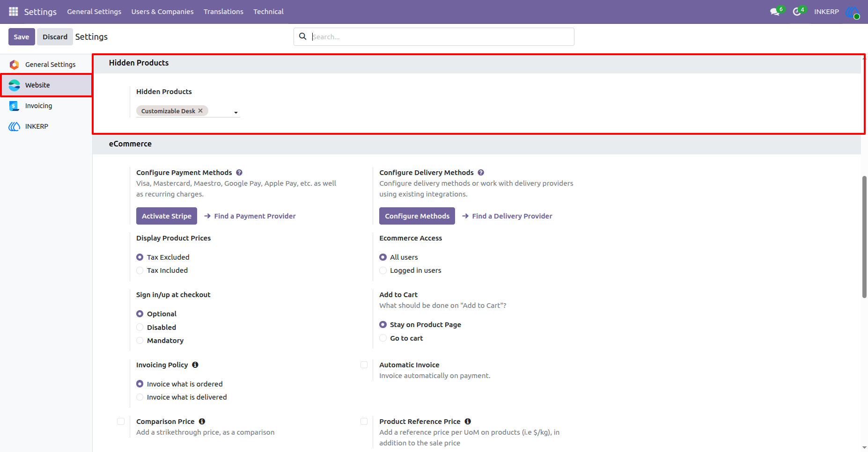Click the Product Reference Price info icon
868x452 pixels.
click(x=468, y=422)
